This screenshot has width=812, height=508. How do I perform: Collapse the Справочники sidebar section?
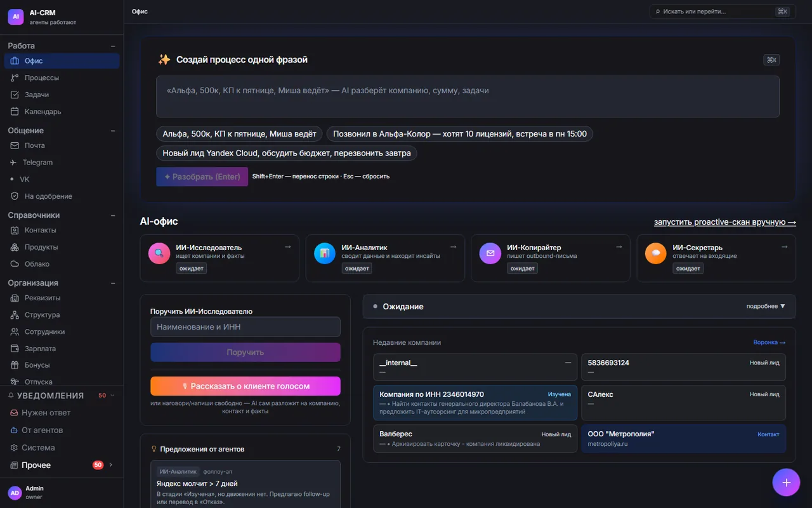click(x=113, y=215)
